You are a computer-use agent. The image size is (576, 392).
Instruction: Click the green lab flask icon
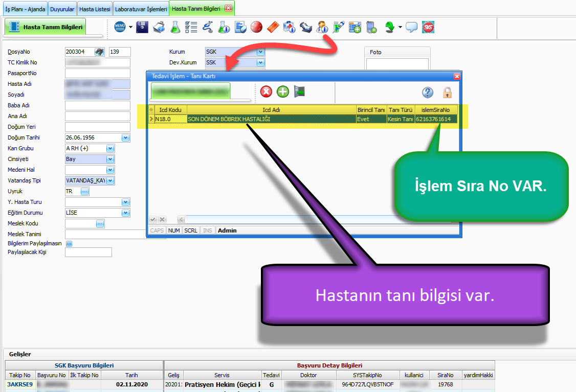tap(175, 27)
